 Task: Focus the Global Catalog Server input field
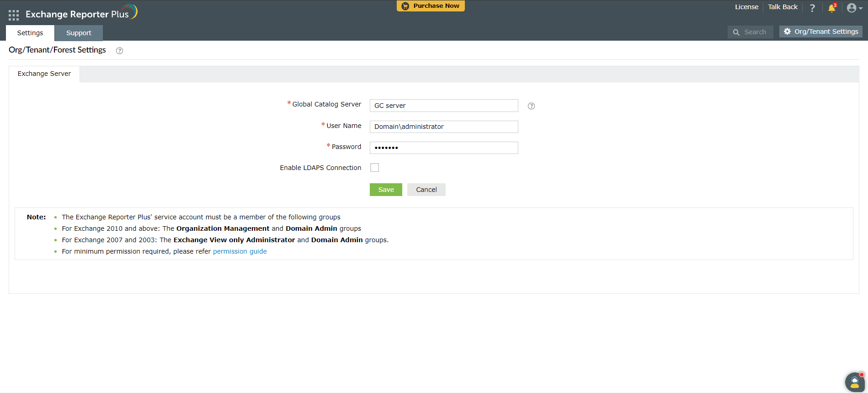pyautogui.click(x=443, y=106)
